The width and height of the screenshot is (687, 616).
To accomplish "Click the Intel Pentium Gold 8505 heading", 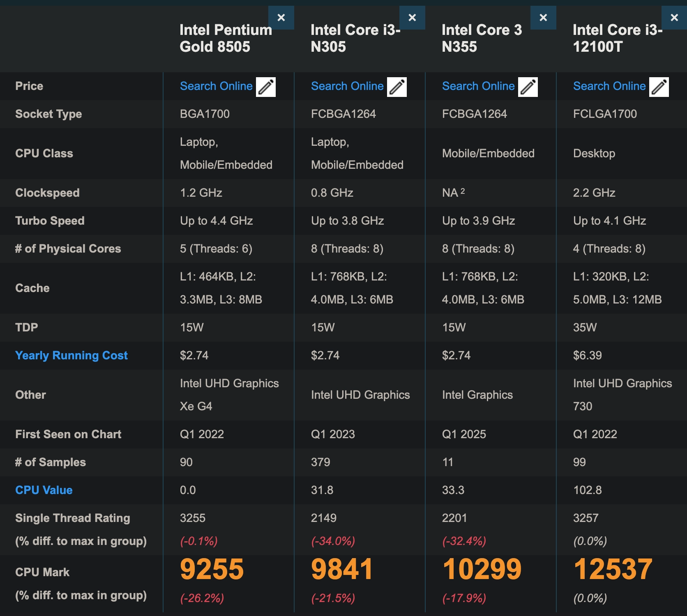I will click(226, 38).
